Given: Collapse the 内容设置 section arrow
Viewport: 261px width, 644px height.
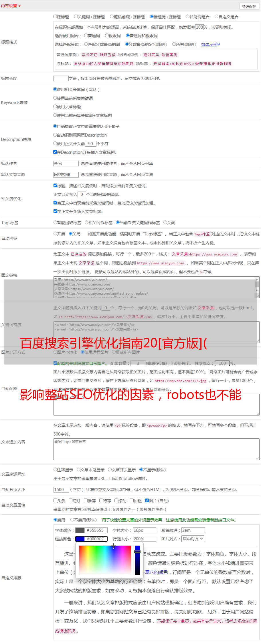Looking at the screenshot, I should coord(19,6).
